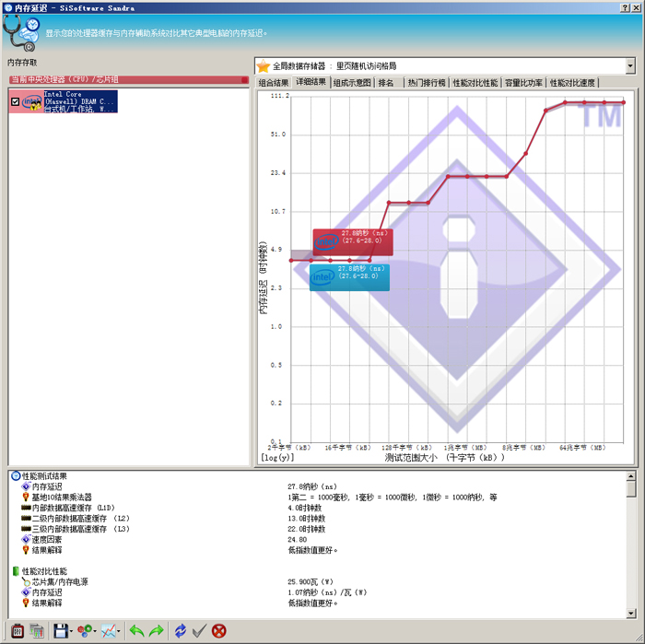This screenshot has width=645, height=644.
Task: Click the red Intel 27.8 ns tooltip
Action: [353, 242]
